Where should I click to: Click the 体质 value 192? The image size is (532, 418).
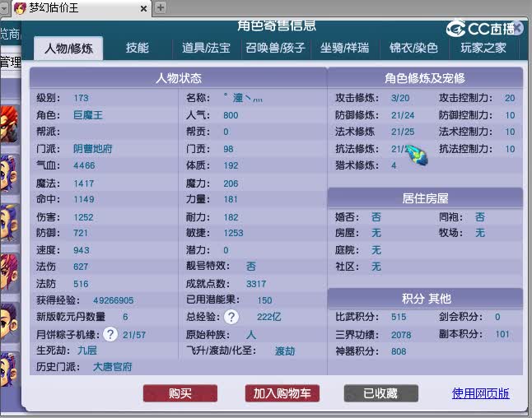(x=231, y=165)
